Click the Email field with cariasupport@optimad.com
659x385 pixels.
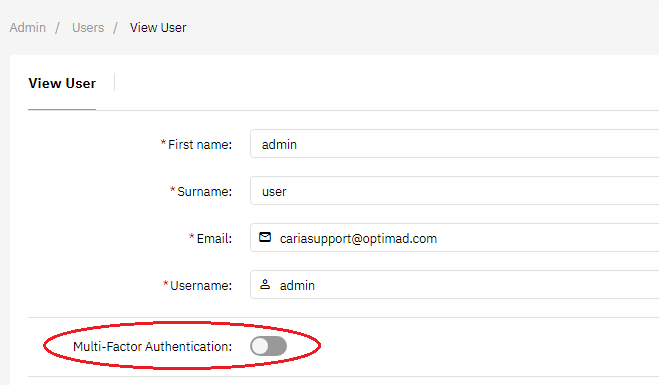point(454,238)
